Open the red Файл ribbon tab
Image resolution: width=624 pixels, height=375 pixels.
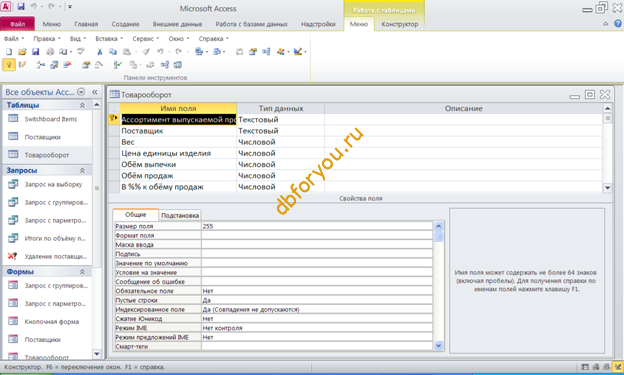click(x=18, y=24)
